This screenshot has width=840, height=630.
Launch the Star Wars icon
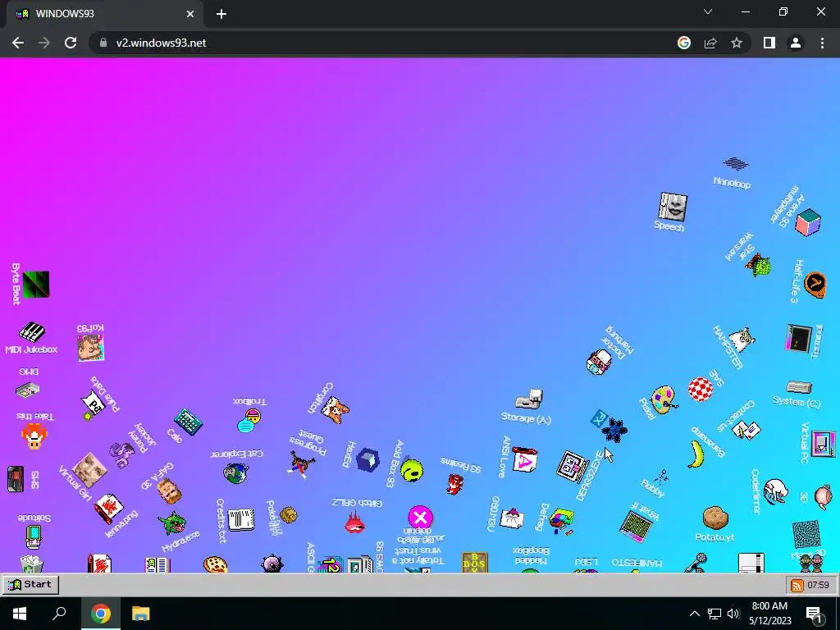click(x=759, y=265)
